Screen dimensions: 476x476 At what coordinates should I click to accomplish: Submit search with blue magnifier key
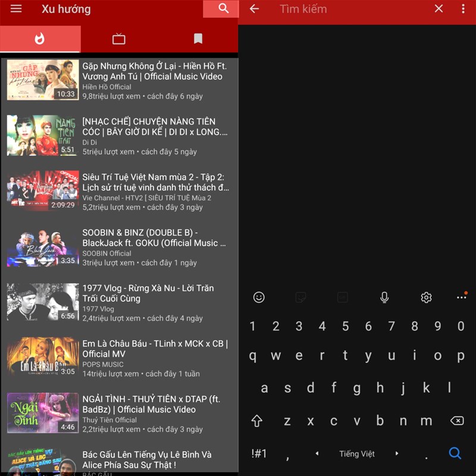point(455,453)
